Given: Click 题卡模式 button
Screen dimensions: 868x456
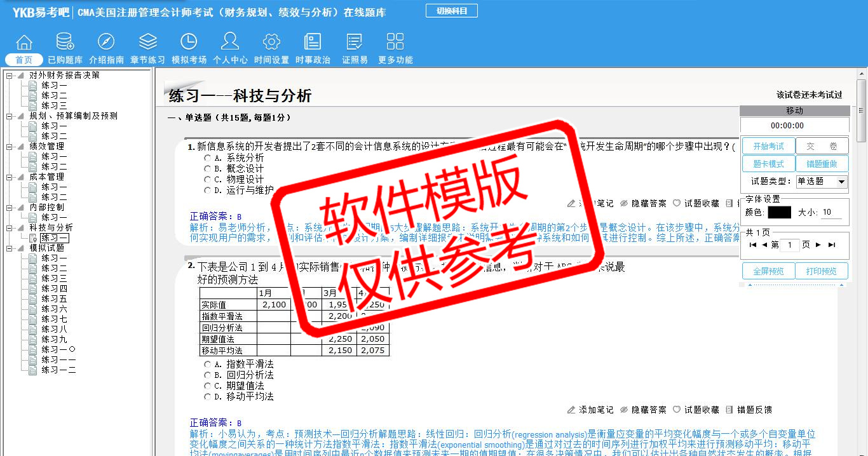Looking at the screenshot, I should pyautogui.click(x=768, y=164).
